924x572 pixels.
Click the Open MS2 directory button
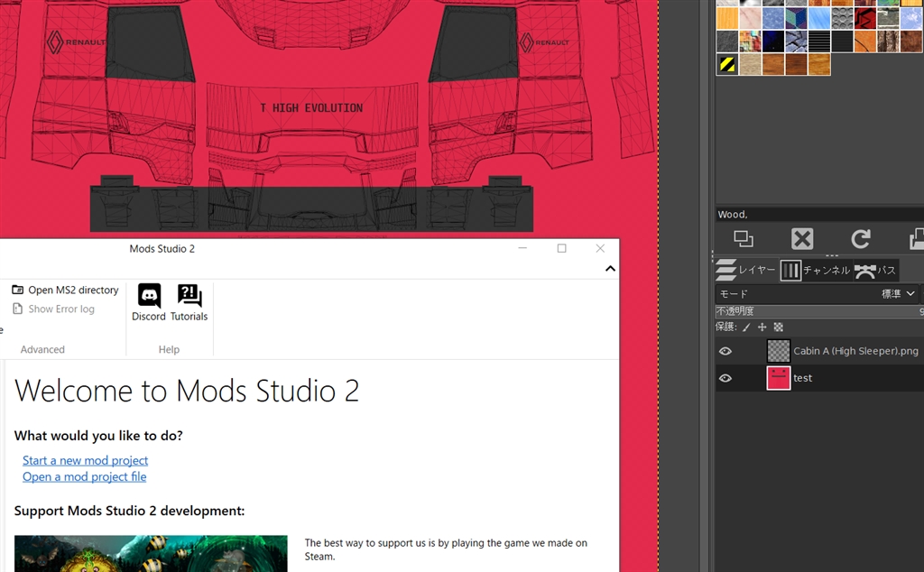65,290
